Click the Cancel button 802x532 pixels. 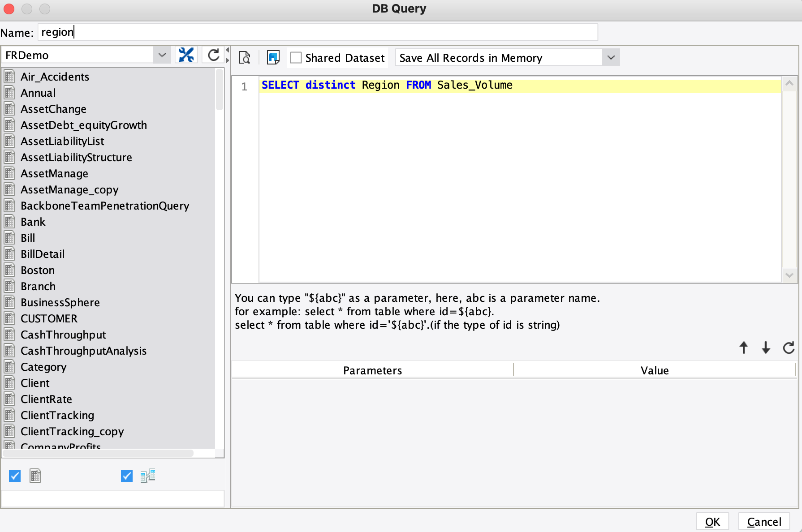(x=763, y=521)
